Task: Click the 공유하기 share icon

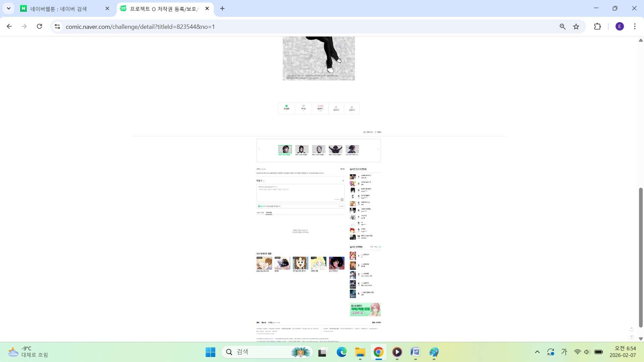Action: [336, 108]
